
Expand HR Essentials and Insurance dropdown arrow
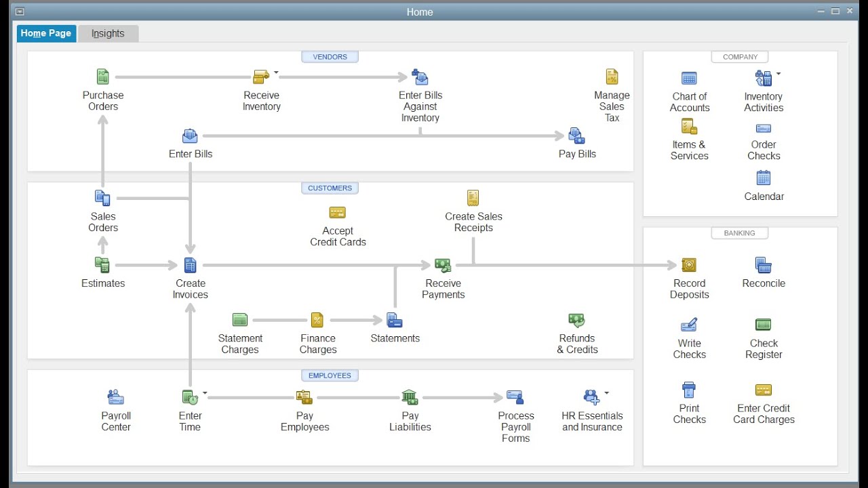coord(606,392)
